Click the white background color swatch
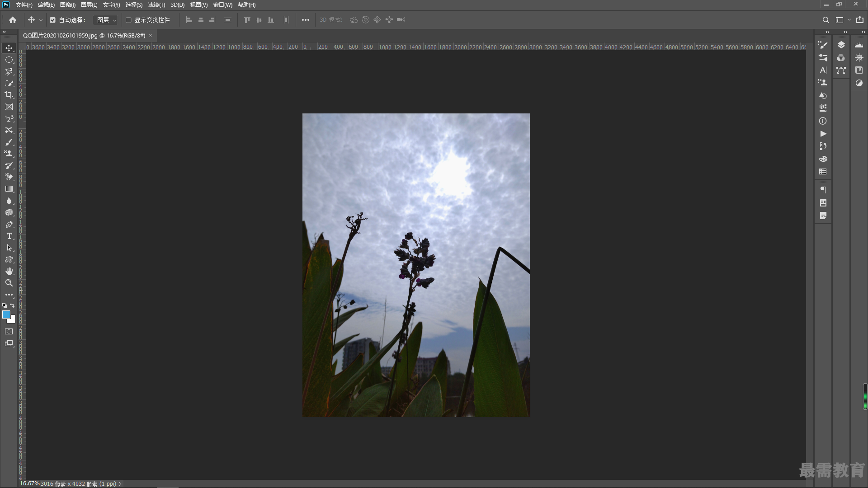The image size is (868, 488). pos(13,320)
